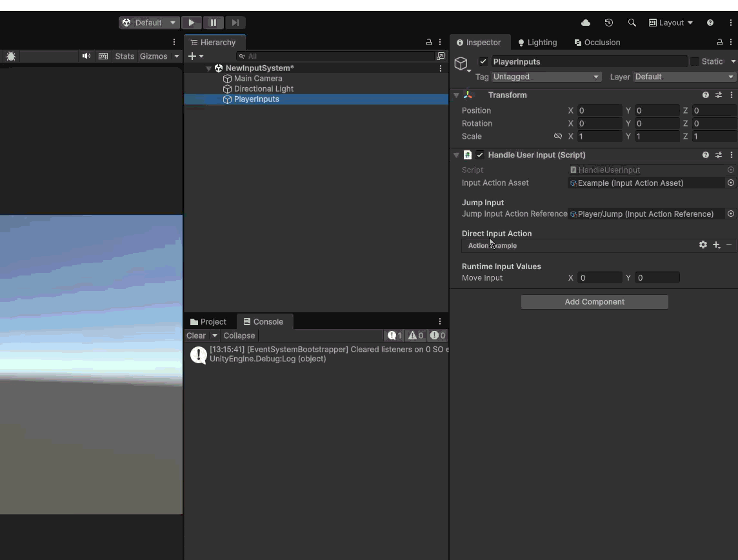The height and width of the screenshot is (560, 738).
Task: Open Transform component preset icon
Action: (719, 95)
